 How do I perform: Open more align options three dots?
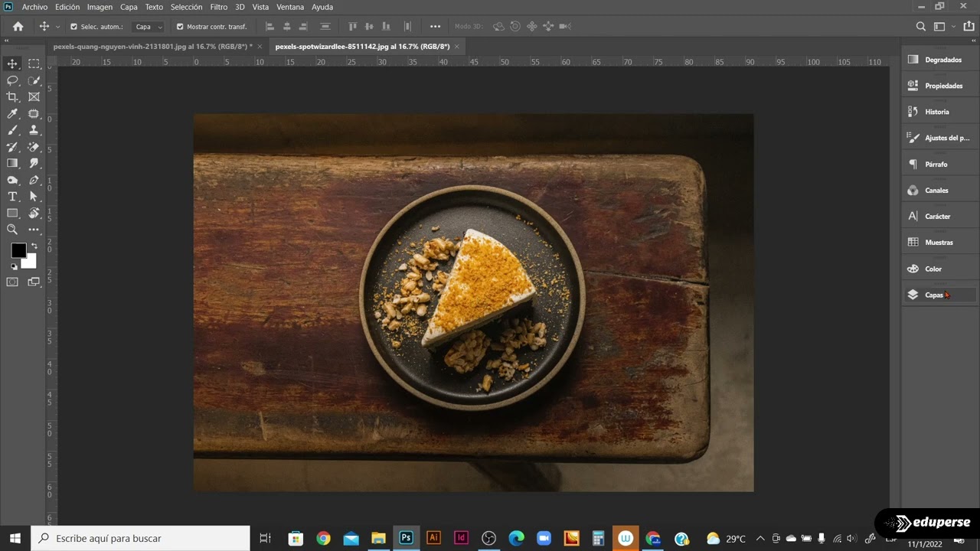tap(435, 27)
